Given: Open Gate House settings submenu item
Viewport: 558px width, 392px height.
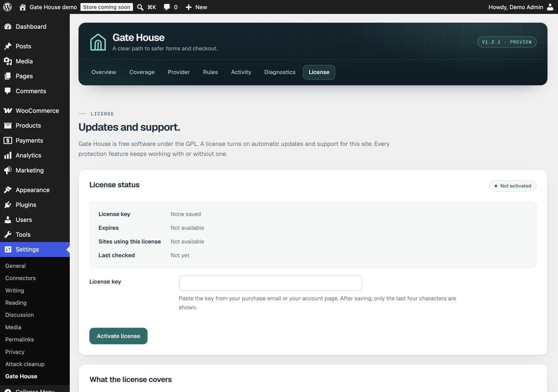Looking at the screenshot, I should pos(21,376).
